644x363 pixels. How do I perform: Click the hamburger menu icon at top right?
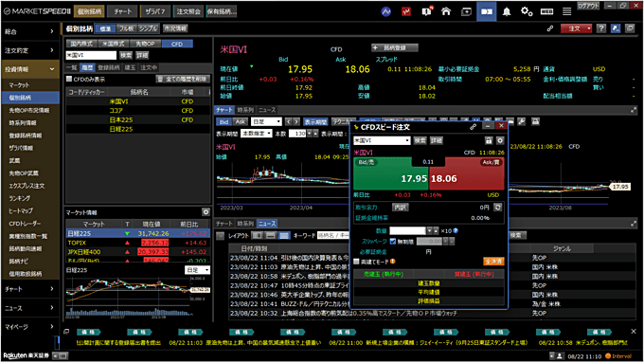pos(566,11)
